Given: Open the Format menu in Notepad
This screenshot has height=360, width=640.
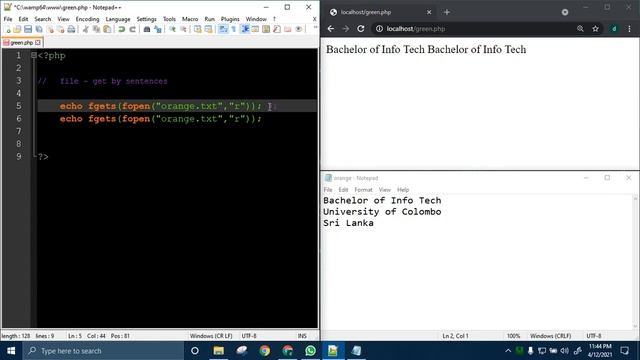Looking at the screenshot, I should 363,190.
